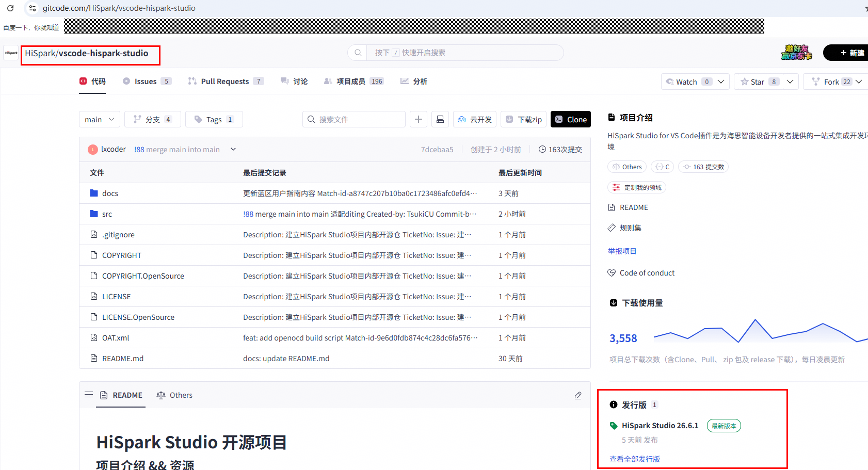Click the HiSpark organization avatar logo
The height and width of the screenshot is (470, 868).
(11, 53)
